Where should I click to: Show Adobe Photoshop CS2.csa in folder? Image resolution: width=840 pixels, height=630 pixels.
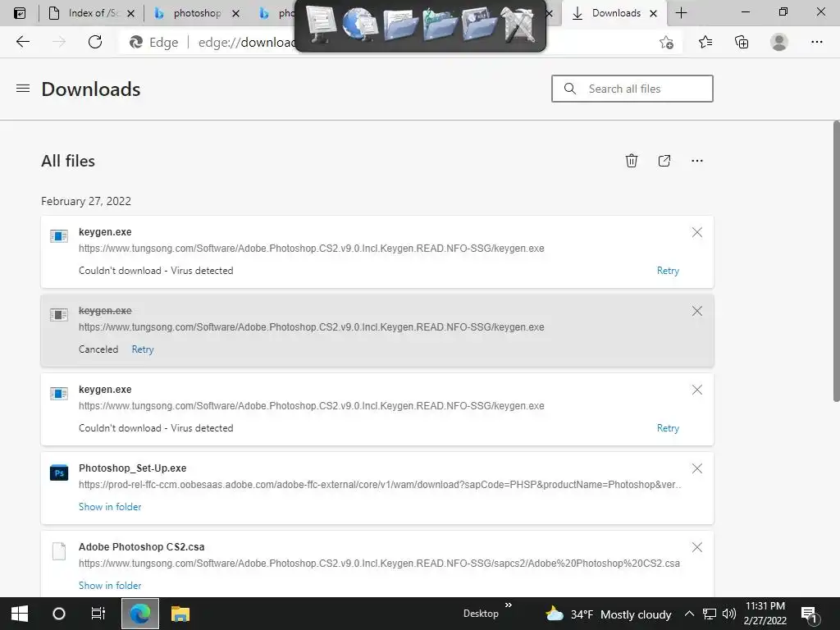point(110,586)
